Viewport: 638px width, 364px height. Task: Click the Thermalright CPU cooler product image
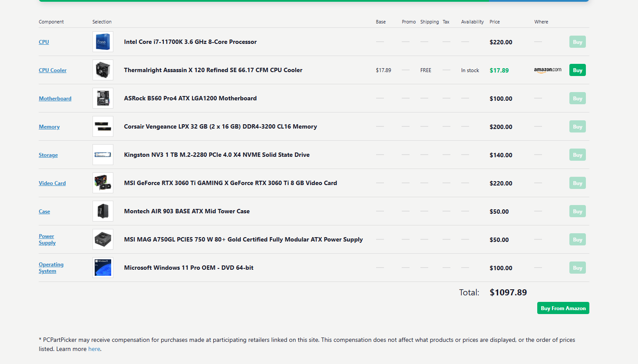pyautogui.click(x=103, y=70)
